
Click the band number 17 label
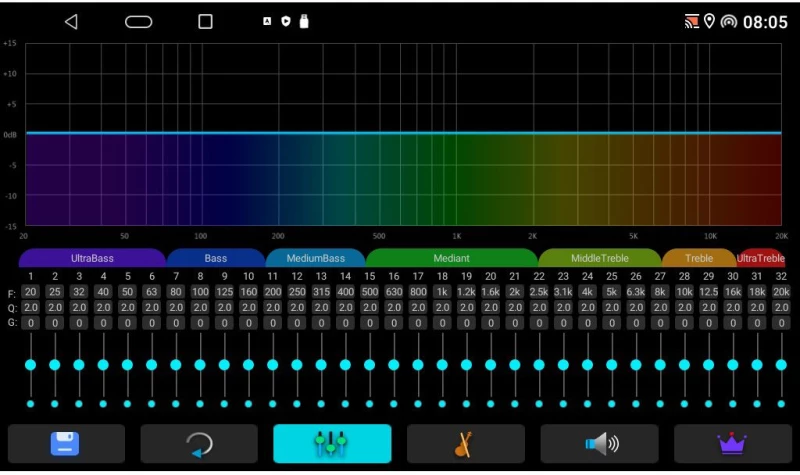point(418,277)
